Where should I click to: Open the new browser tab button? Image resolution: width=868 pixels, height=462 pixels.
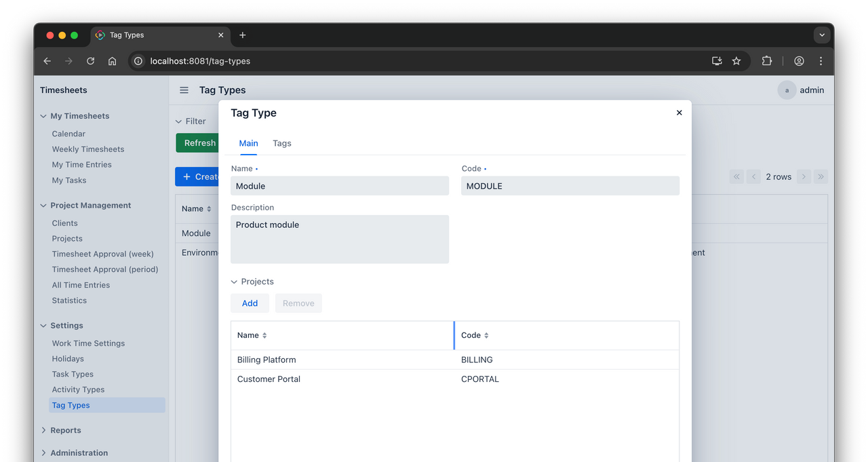coord(243,35)
